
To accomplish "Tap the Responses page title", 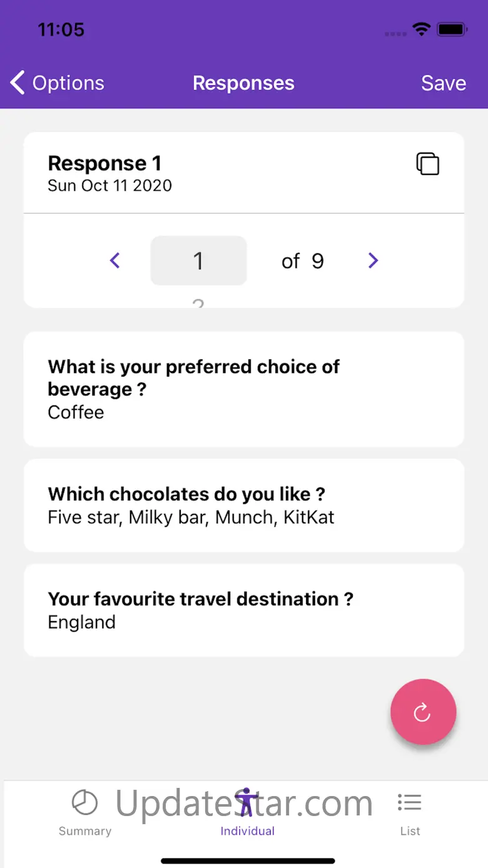I will 243,83.
